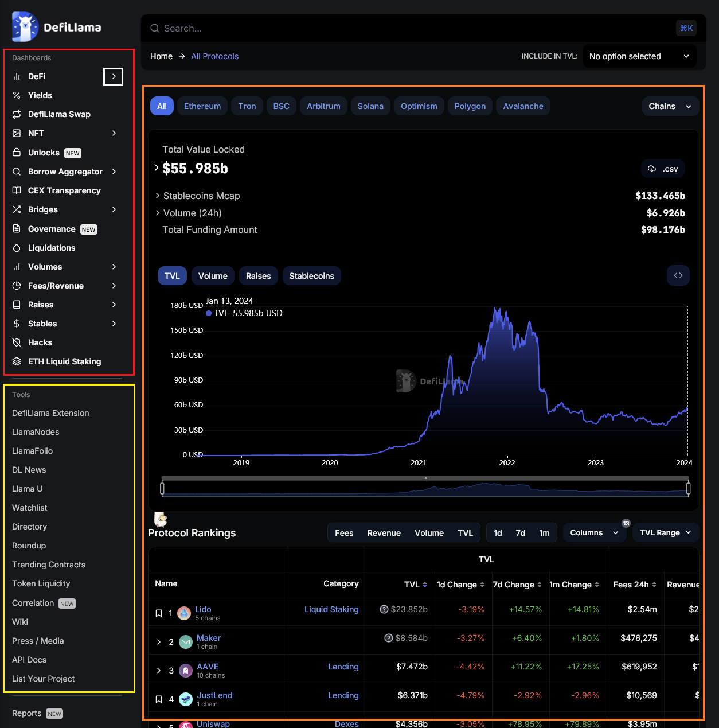Toggle the Fees column group
Image resolution: width=719 pixels, height=728 pixels.
344,533
